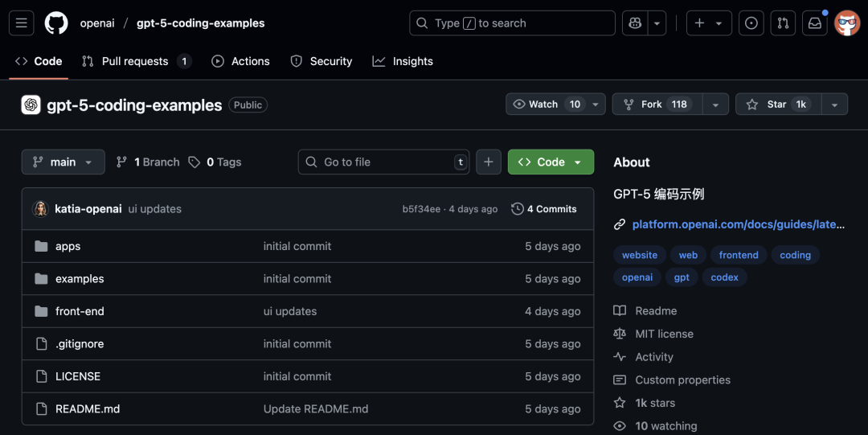Focus the Go to file search box
This screenshot has height=435, width=868.
click(x=383, y=162)
